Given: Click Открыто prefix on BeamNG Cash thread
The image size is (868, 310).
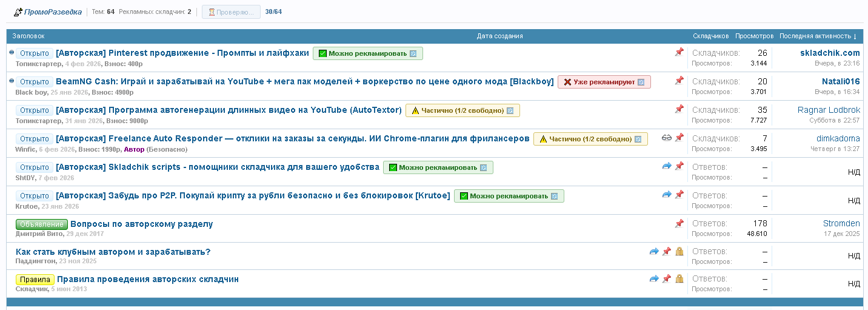Looking at the screenshot, I should pyautogui.click(x=35, y=82).
